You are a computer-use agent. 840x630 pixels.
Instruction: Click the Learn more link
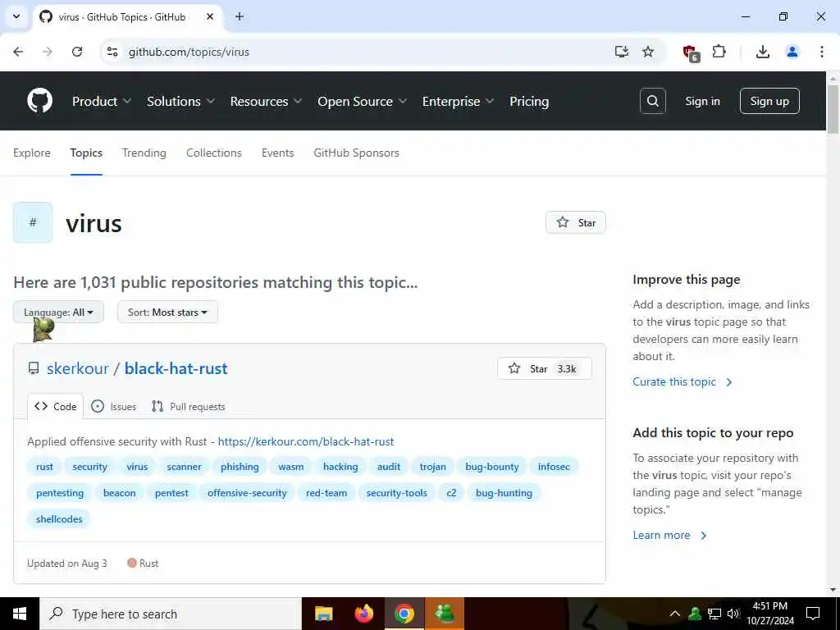(x=669, y=535)
